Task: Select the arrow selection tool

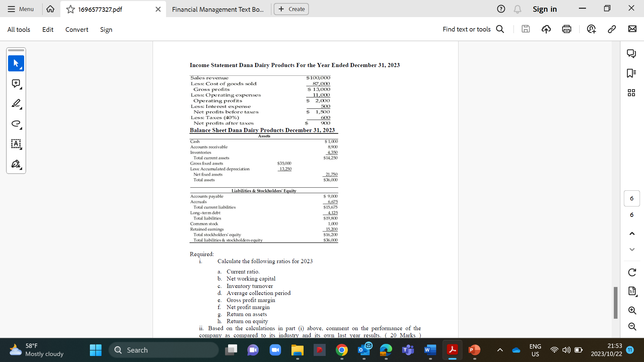Action: (16, 63)
